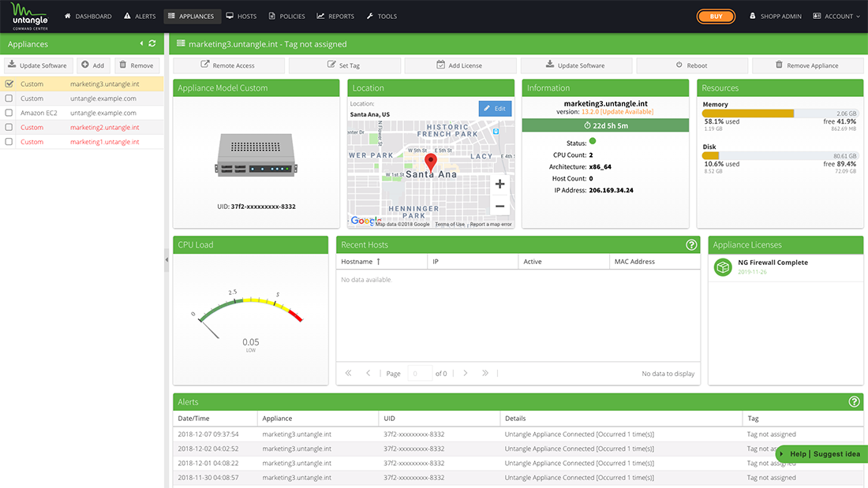Open the Dashboard menu
Screen dimensions: 868x488
tap(88, 16)
